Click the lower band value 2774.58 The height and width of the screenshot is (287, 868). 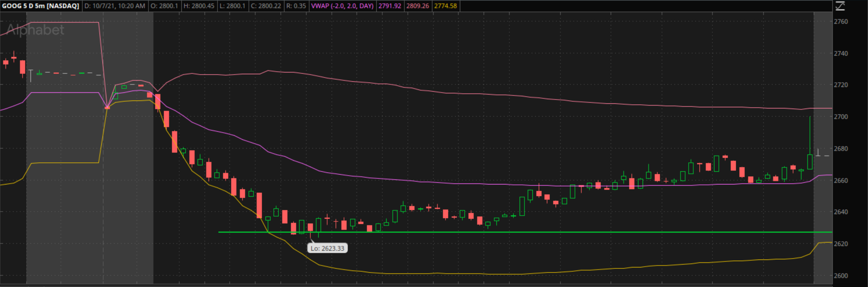pyautogui.click(x=445, y=6)
